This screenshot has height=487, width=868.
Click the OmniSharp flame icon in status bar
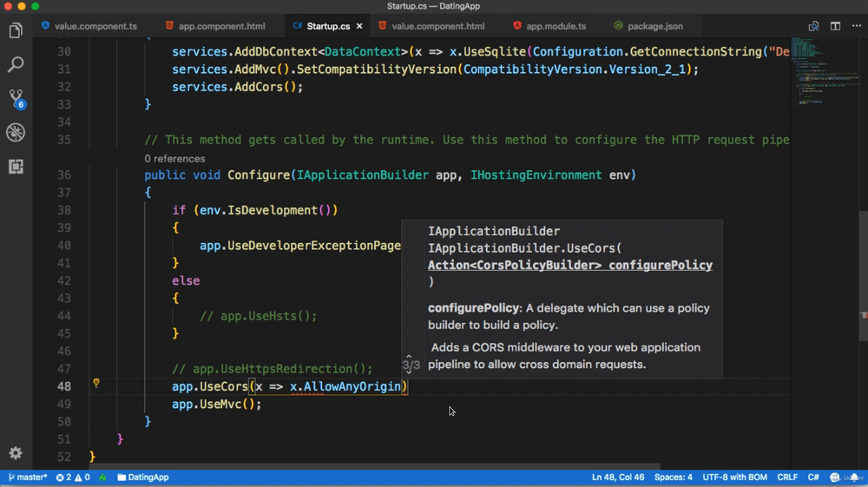tap(103, 477)
